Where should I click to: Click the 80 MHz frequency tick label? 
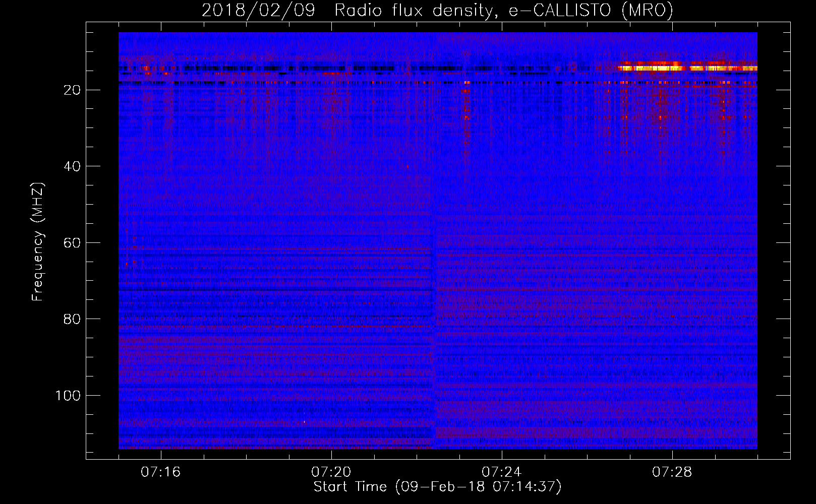tap(72, 319)
